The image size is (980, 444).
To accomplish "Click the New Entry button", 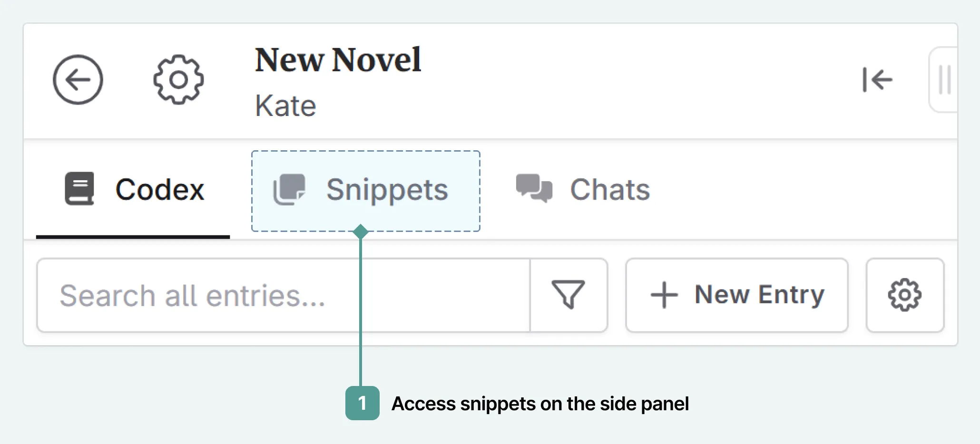I will [x=736, y=295].
